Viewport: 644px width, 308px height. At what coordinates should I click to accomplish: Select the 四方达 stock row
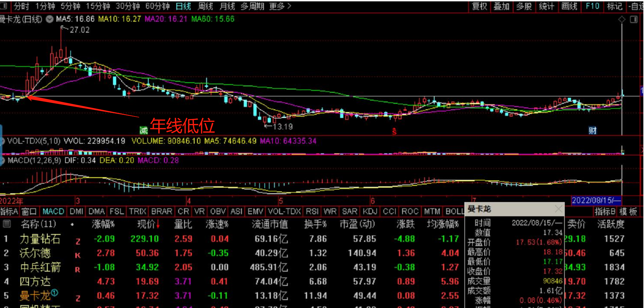pos(232,282)
